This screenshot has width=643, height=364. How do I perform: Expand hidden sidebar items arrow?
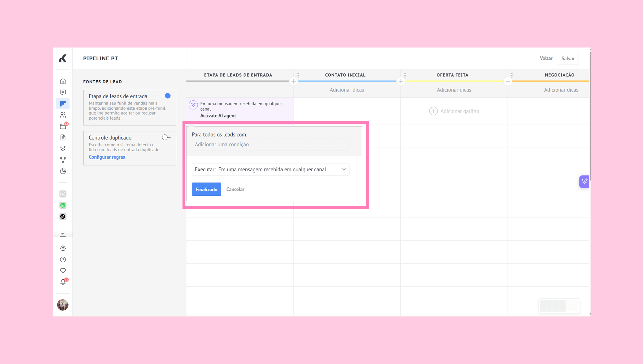(63, 234)
